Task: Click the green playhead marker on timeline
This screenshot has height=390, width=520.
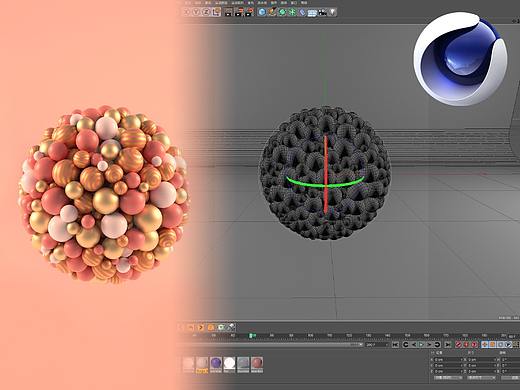Action: coord(253,336)
